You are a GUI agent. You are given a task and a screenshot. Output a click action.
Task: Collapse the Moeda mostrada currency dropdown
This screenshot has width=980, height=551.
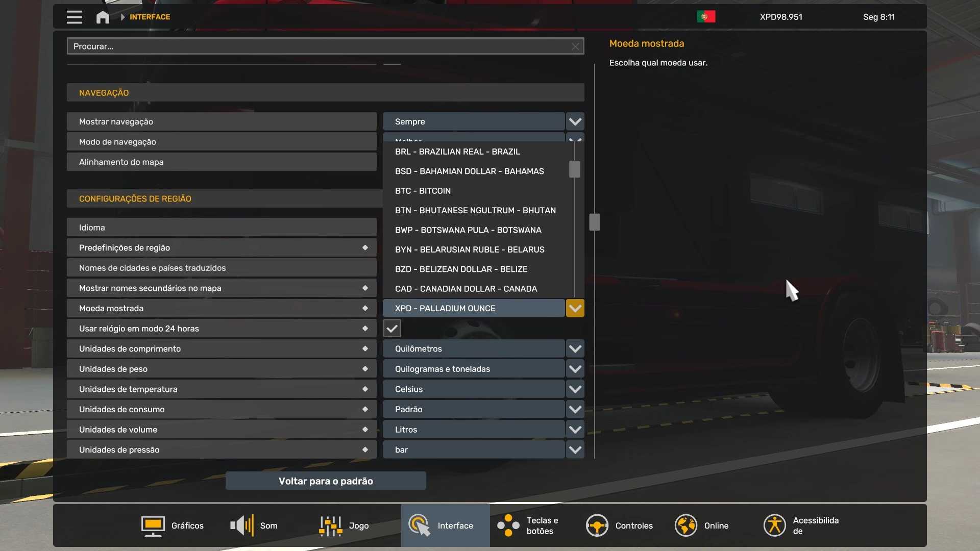point(575,308)
